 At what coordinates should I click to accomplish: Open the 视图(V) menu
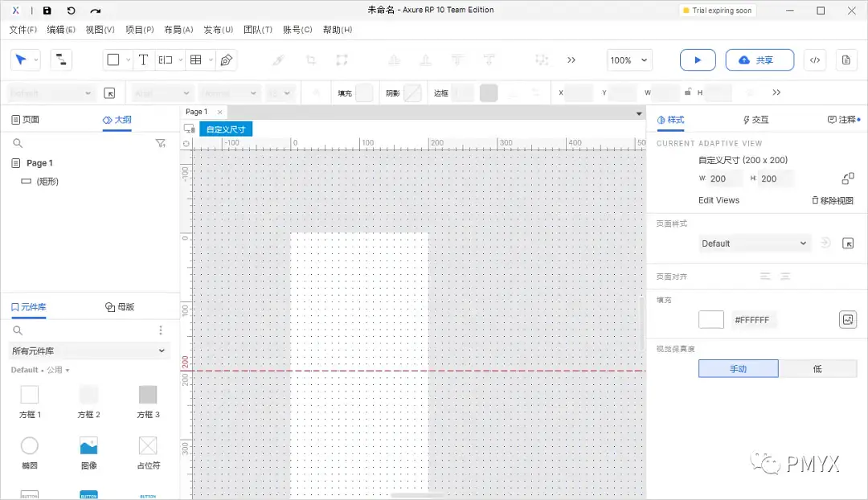click(x=99, y=29)
